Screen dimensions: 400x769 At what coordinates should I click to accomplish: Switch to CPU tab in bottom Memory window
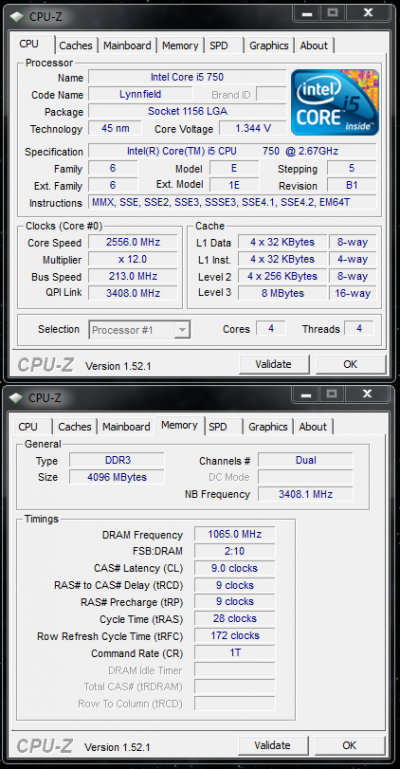pyautogui.click(x=28, y=427)
